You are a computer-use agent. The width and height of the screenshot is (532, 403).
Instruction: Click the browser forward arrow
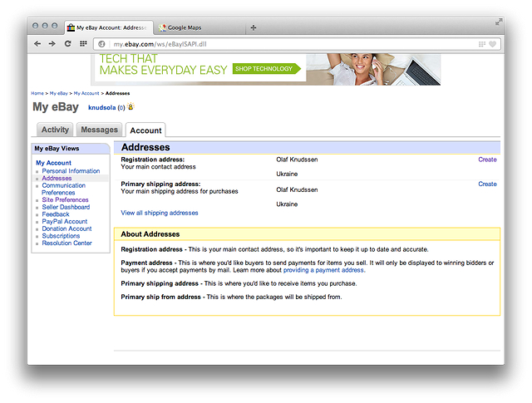tap(52, 43)
